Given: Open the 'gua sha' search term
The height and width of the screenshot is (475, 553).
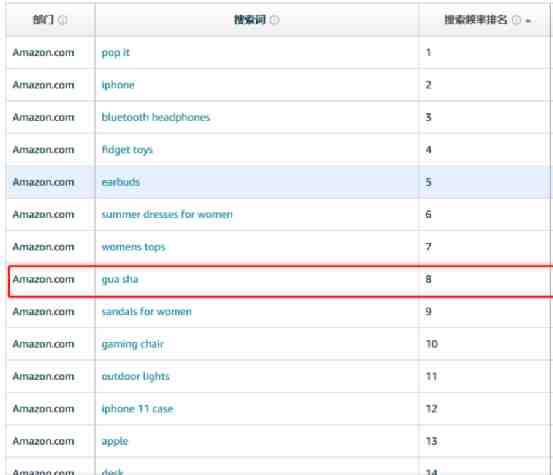Looking at the screenshot, I should pyautogui.click(x=120, y=280).
